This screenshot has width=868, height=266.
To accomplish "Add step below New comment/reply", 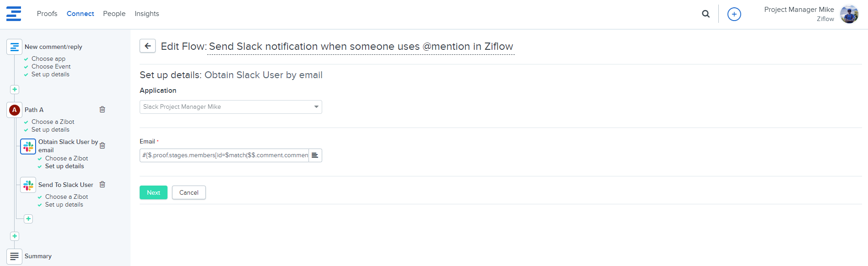I will (x=15, y=90).
